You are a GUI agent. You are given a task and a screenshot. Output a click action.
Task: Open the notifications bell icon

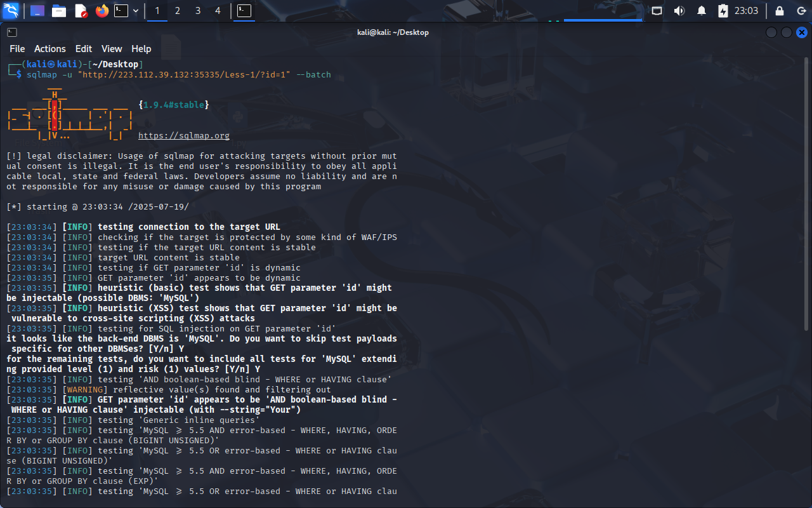tap(702, 11)
